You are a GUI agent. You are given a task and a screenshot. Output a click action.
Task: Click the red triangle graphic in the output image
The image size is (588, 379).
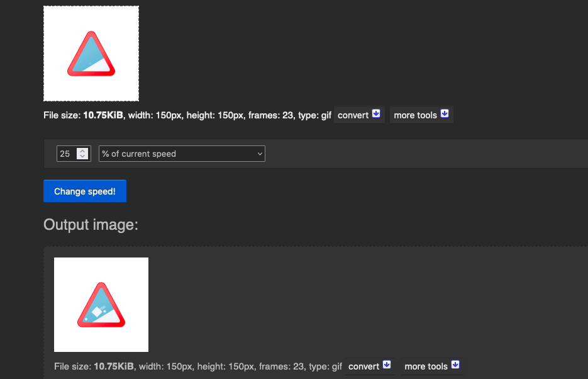point(101,305)
